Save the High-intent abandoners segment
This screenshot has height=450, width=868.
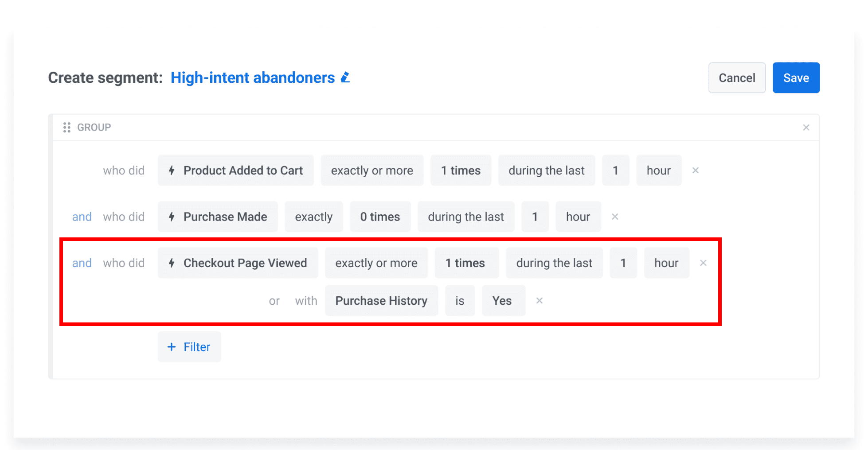[x=796, y=78]
